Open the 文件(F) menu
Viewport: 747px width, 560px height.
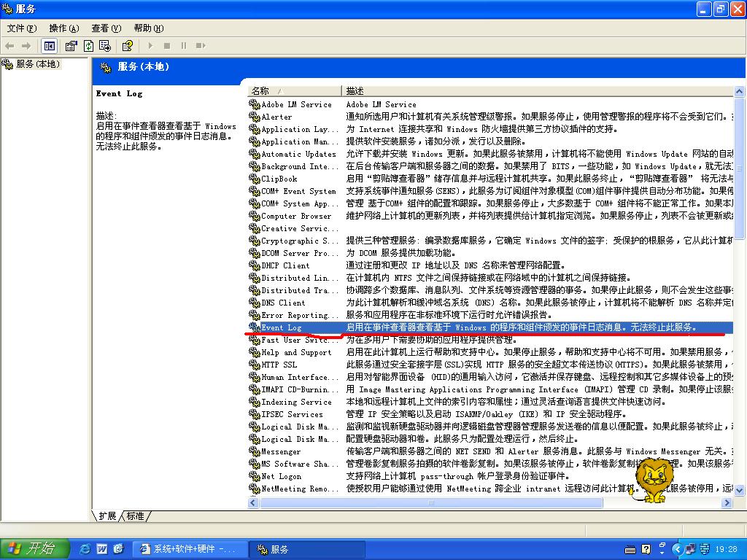click(x=21, y=28)
